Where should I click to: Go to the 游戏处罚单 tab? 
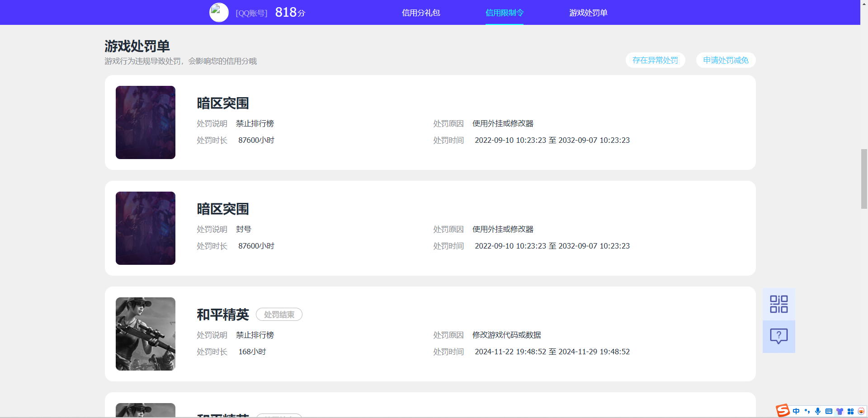pos(588,13)
